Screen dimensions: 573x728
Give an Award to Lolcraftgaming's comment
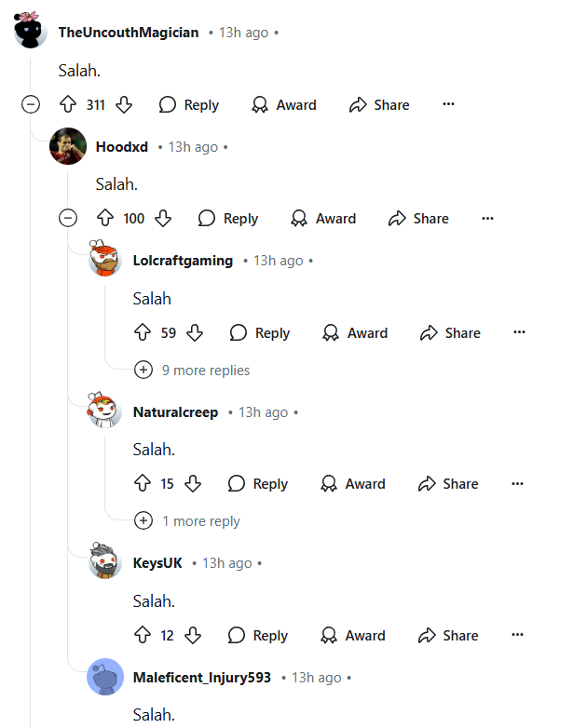(355, 332)
